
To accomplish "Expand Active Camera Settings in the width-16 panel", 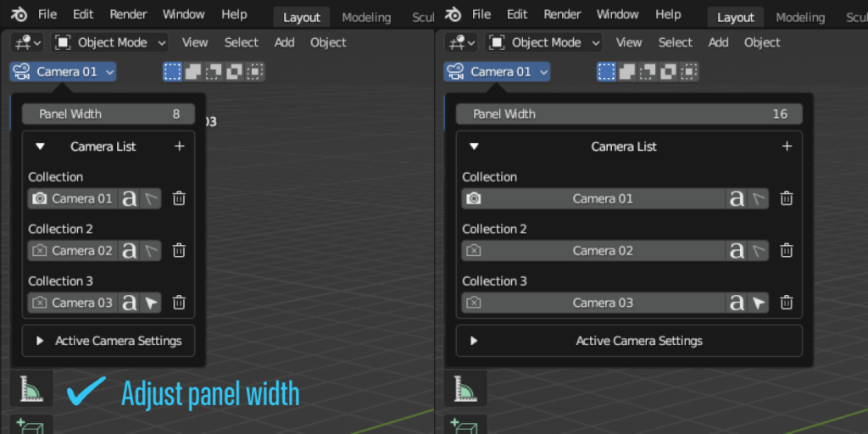I will 474,341.
